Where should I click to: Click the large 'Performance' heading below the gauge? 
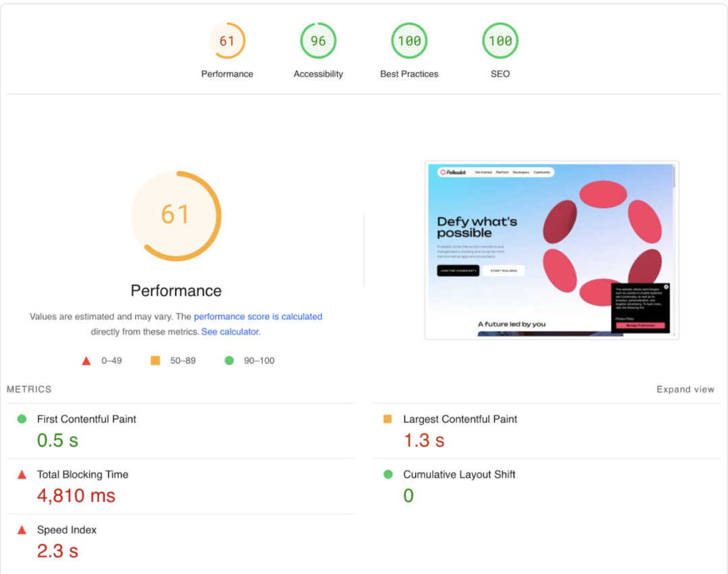tap(176, 291)
